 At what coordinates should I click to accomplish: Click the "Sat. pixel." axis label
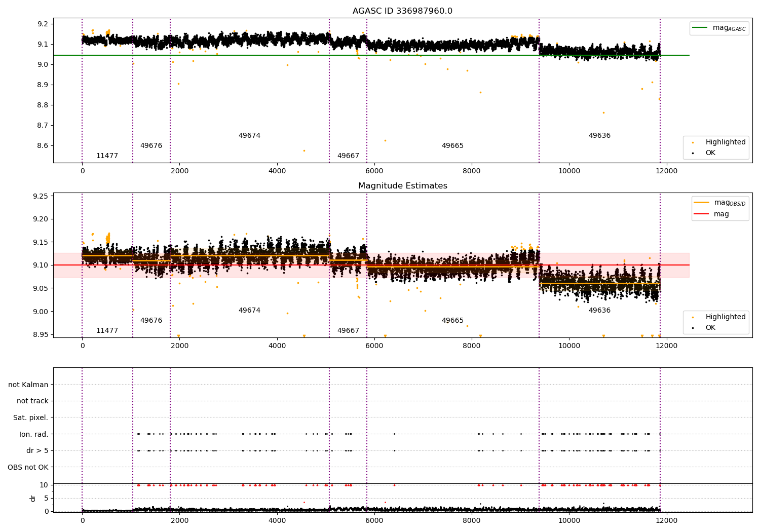[x=31, y=418]
